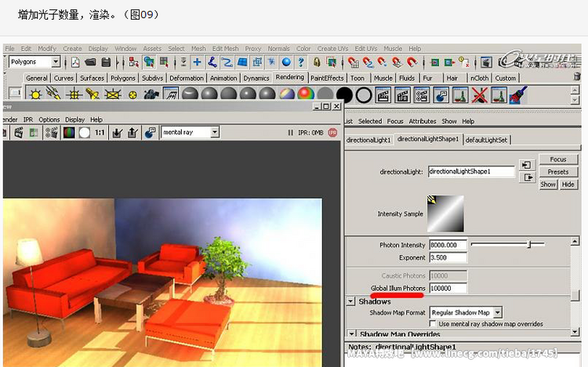
Task: Click the Remove Image upload-arrow icon
Action: click(x=132, y=133)
